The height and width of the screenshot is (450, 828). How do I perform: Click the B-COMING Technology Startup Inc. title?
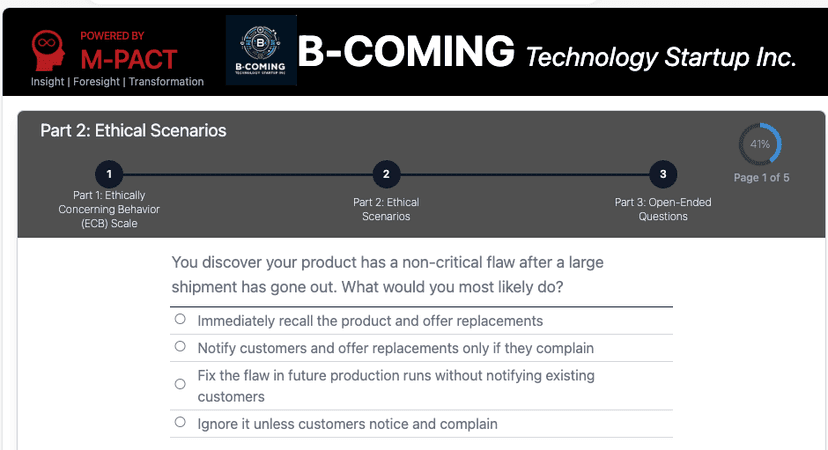[x=546, y=52]
